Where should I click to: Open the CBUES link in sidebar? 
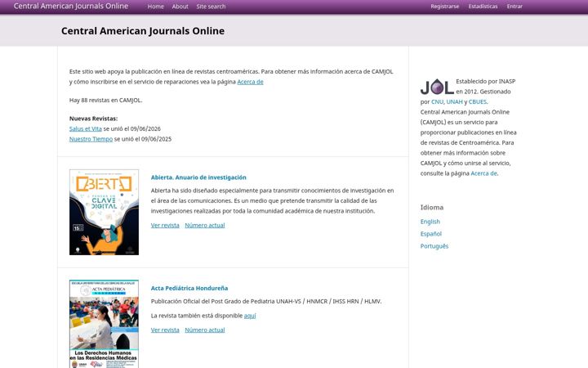point(478,101)
